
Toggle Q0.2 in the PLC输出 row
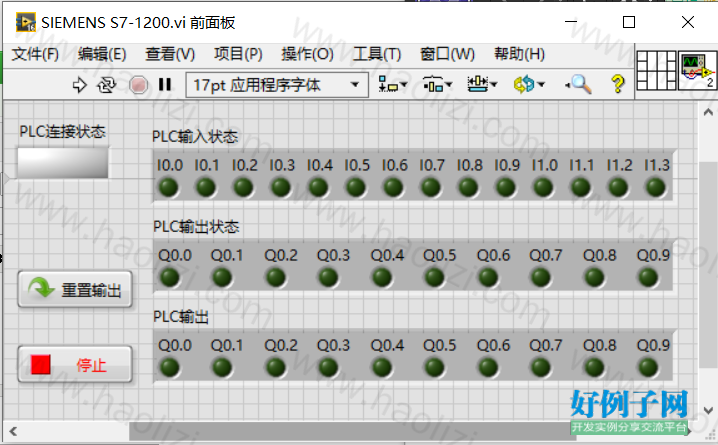pyautogui.click(x=276, y=367)
